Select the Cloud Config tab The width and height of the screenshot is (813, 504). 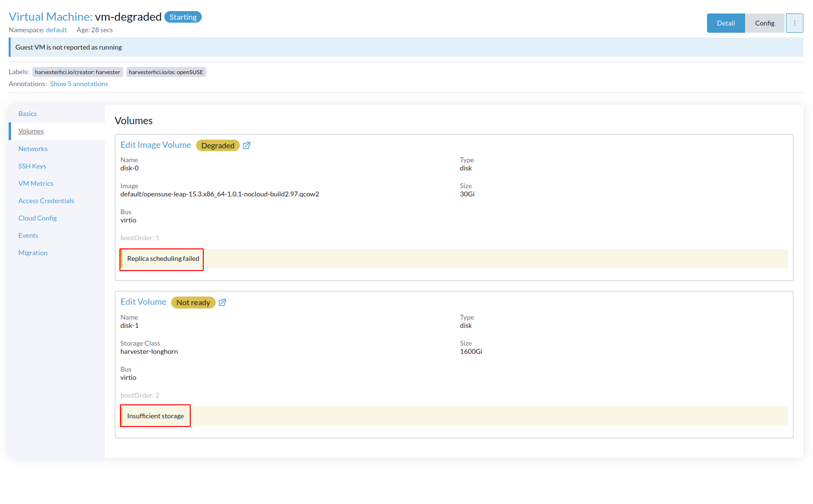click(57, 218)
